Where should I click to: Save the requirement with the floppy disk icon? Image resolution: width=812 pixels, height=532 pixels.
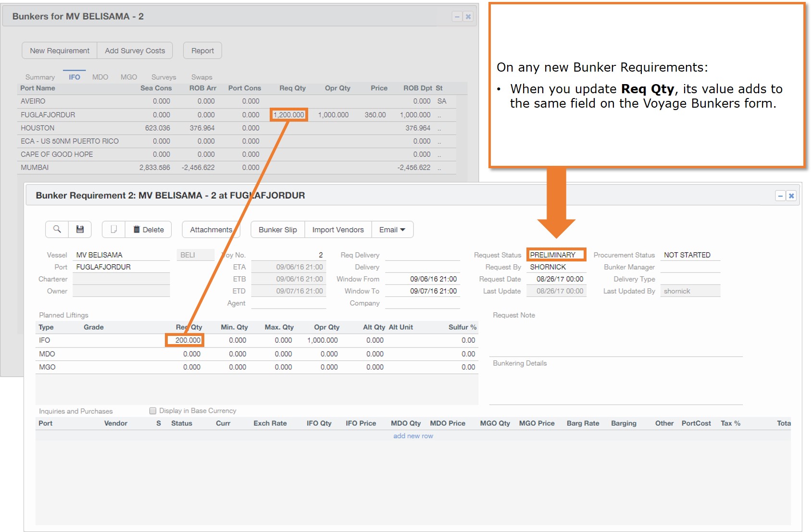80,230
